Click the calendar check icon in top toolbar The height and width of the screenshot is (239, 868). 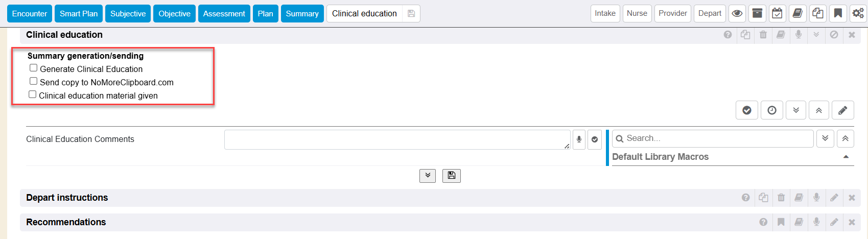click(777, 14)
